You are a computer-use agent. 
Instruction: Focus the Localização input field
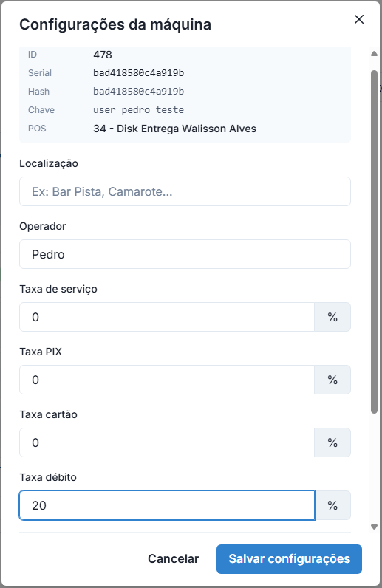pyautogui.click(x=185, y=191)
